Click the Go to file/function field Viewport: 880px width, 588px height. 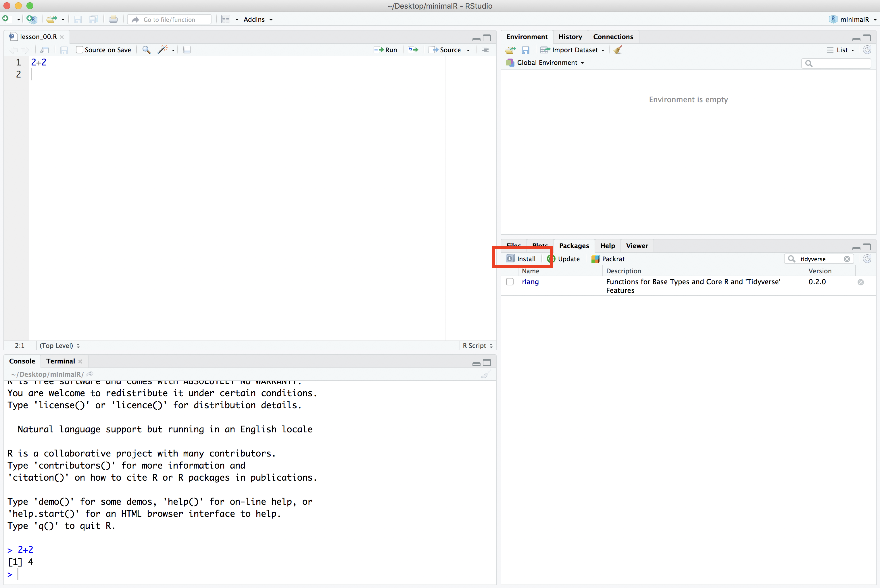click(x=170, y=20)
